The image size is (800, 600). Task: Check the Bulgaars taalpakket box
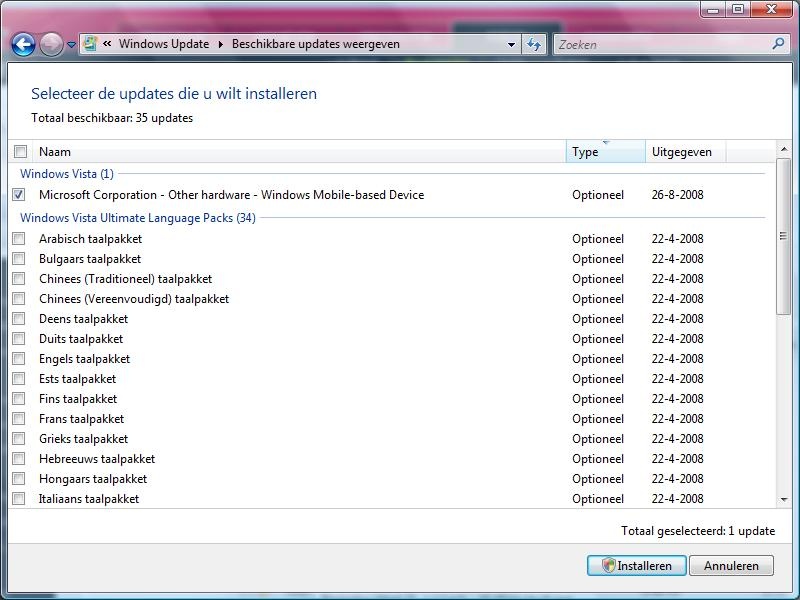pos(19,259)
